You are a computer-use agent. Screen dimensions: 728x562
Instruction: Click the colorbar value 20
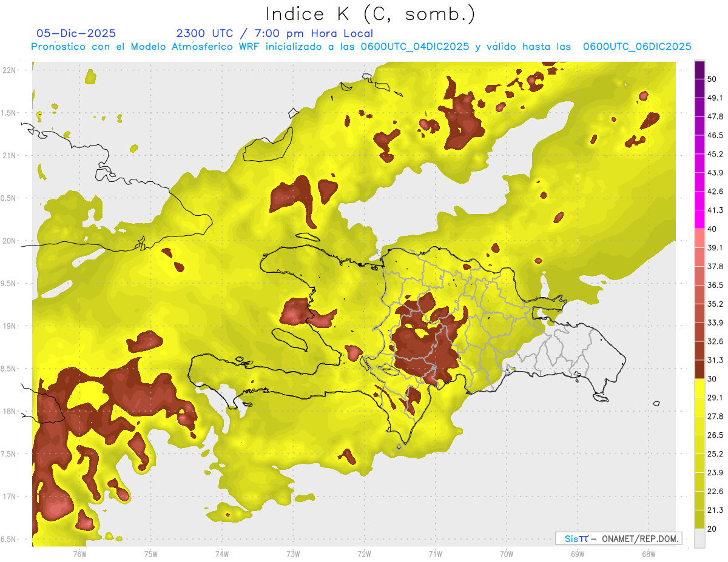pyautogui.click(x=712, y=529)
